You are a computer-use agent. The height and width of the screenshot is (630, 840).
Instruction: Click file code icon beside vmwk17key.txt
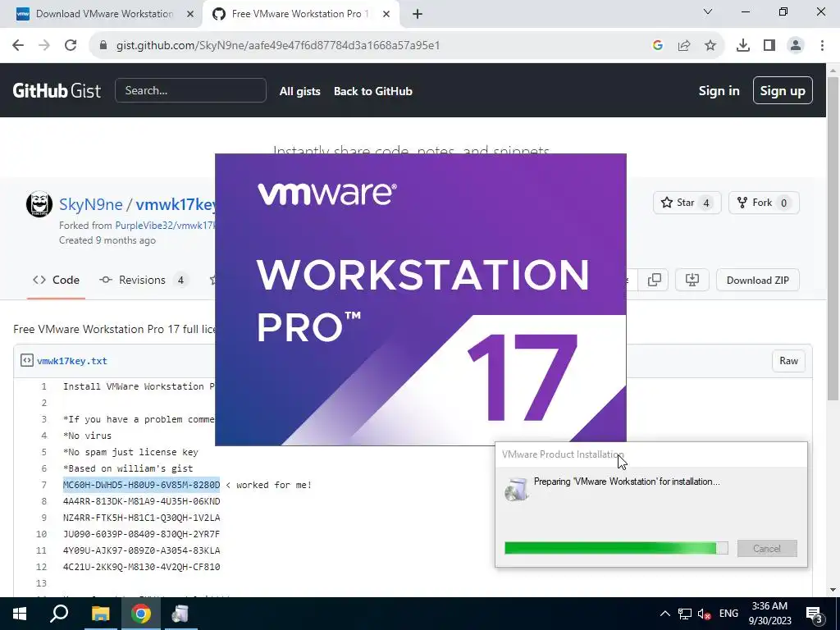27,361
